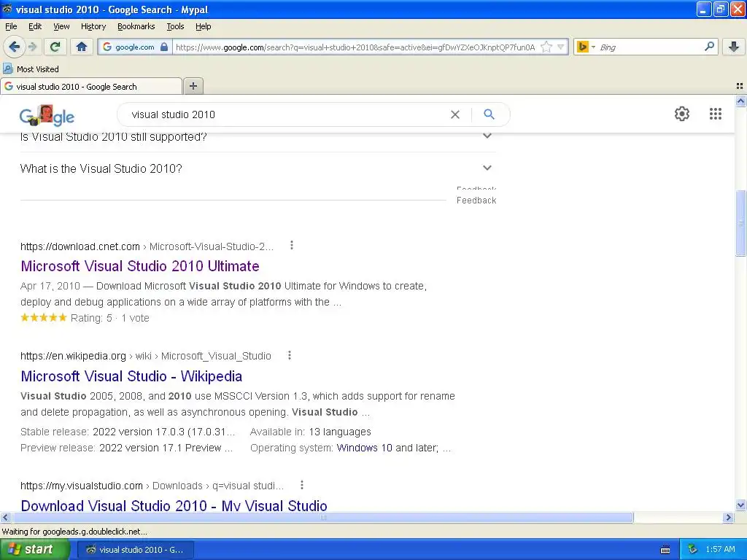Screen dimensions: 747x560
Task: Click the Mypal taskbar button
Action: point(135,549)
